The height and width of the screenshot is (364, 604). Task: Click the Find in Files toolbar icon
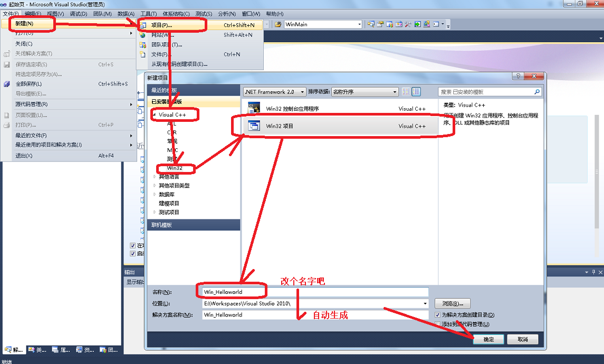(277, 24)
